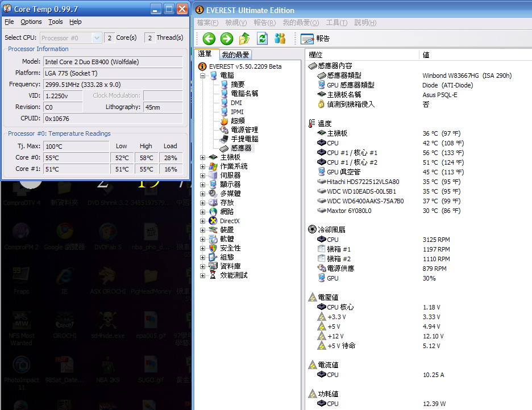Expand the 作業系統 tree node
This screenshot has width=532, height=410.
point(202,166)
